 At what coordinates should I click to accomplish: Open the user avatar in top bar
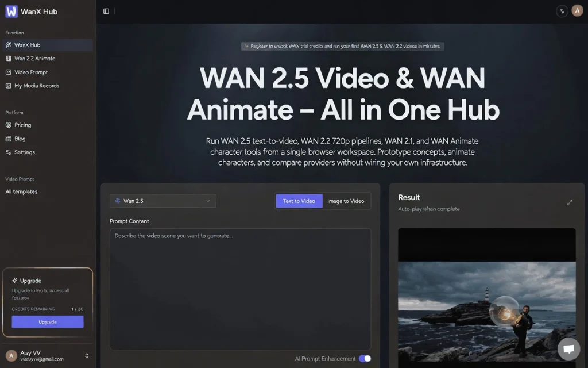pos(577,11)
